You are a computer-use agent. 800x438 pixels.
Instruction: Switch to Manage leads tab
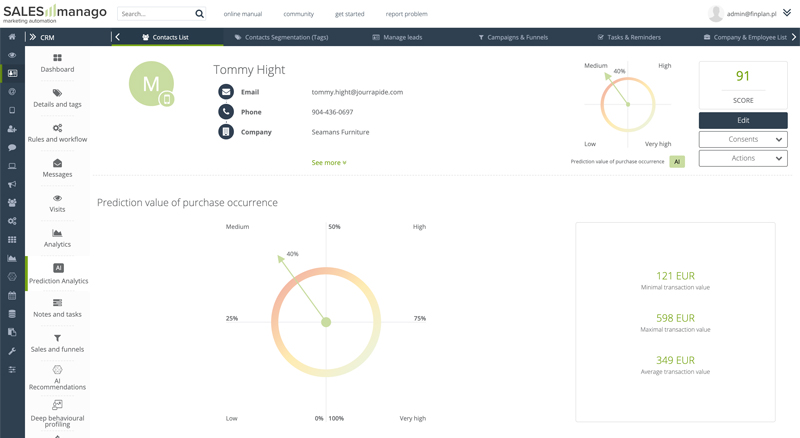pyautogui.click(x=397, y=37)
